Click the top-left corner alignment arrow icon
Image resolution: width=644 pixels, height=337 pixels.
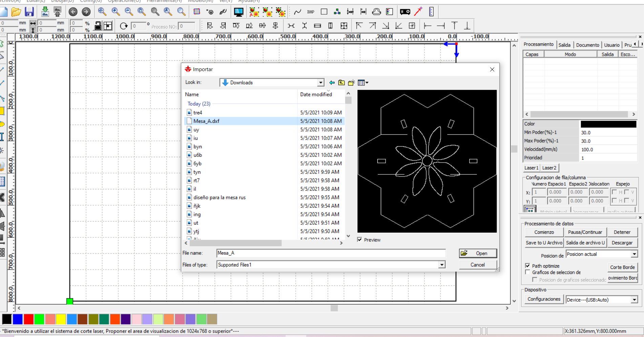pyautogui.click(x=359, y=26)
